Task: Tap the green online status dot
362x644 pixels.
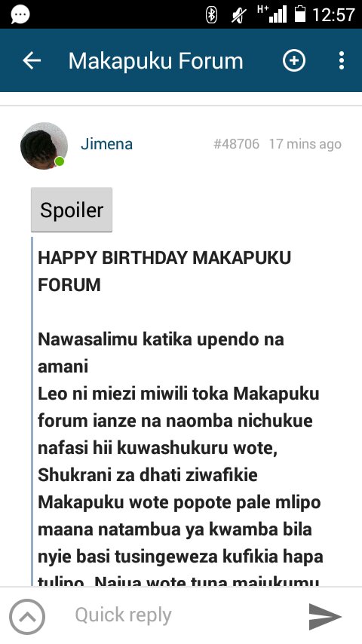Action: coord(60,161)
